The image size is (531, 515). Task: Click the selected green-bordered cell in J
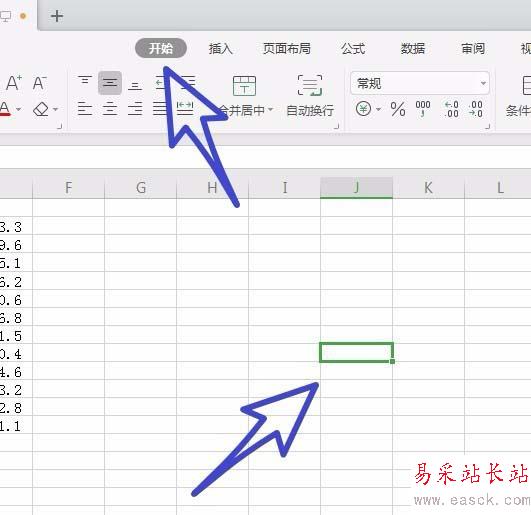[x=356, y=352]
